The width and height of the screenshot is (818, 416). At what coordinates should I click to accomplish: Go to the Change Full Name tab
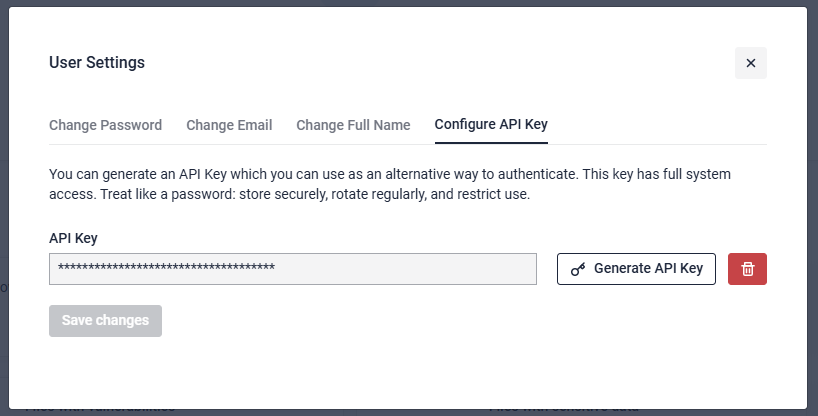353,125
